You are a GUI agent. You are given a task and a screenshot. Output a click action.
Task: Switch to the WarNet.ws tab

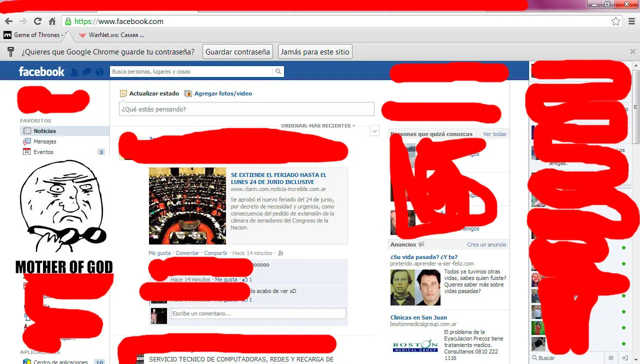tap(111, 35)
